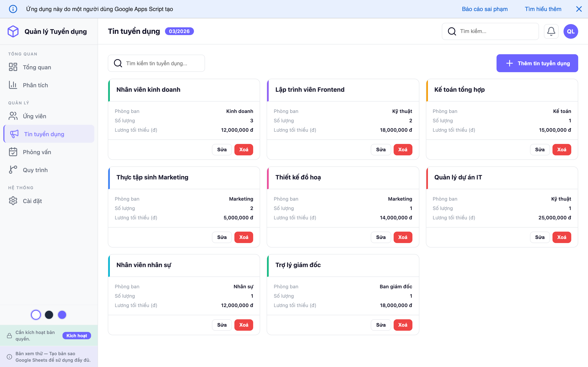
Task: Open the QL profile avatar
Action: pos(570,31)
